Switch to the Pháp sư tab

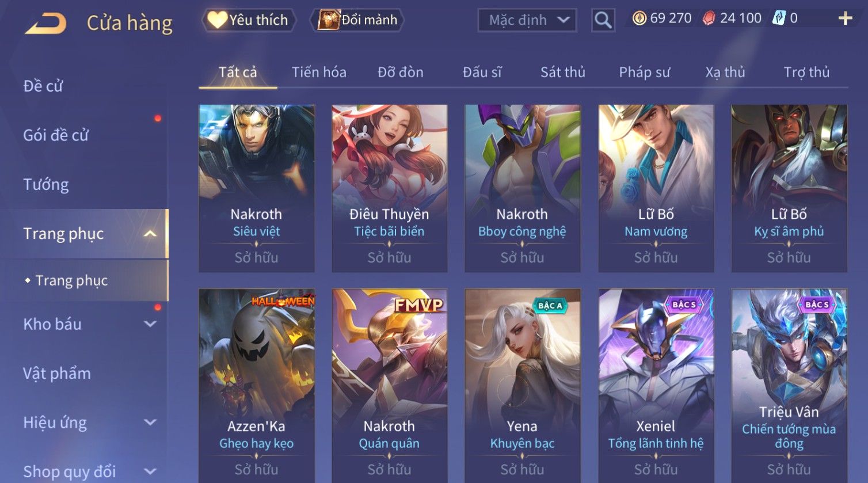(x=644, y=73)
